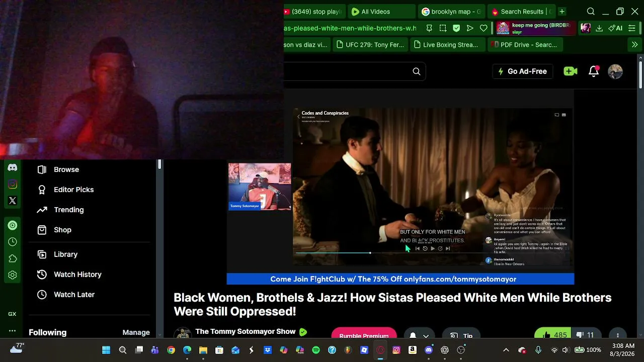644x362 pixels.
Task: Open Discord in the Opera GX sidebar
Action: 13,168
